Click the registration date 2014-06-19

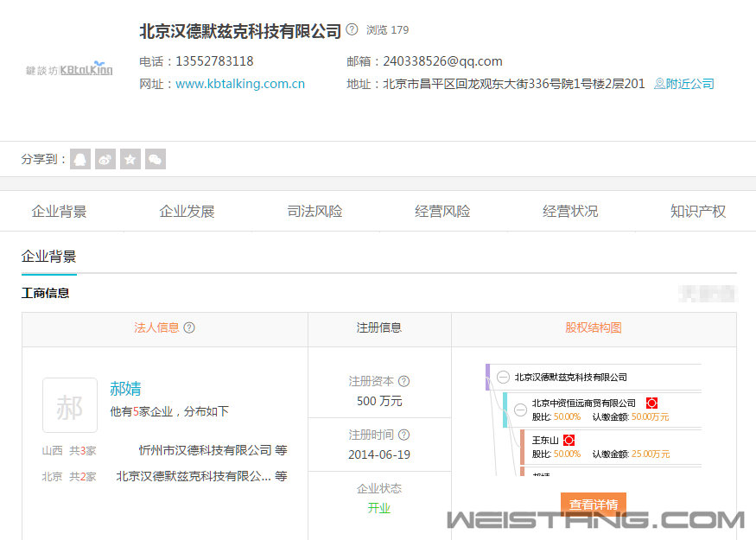(x=379, y=454)
